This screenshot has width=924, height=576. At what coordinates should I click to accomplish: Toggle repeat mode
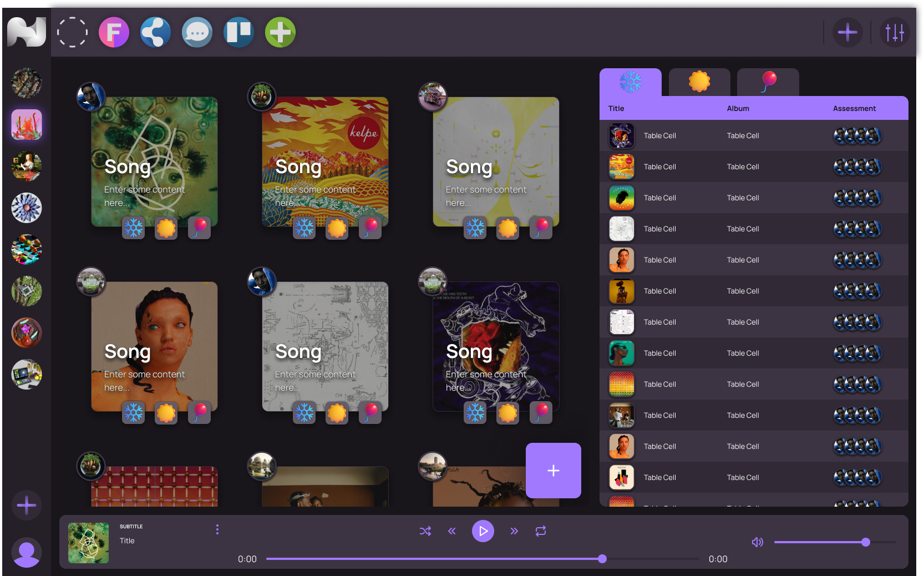point(541,531)
